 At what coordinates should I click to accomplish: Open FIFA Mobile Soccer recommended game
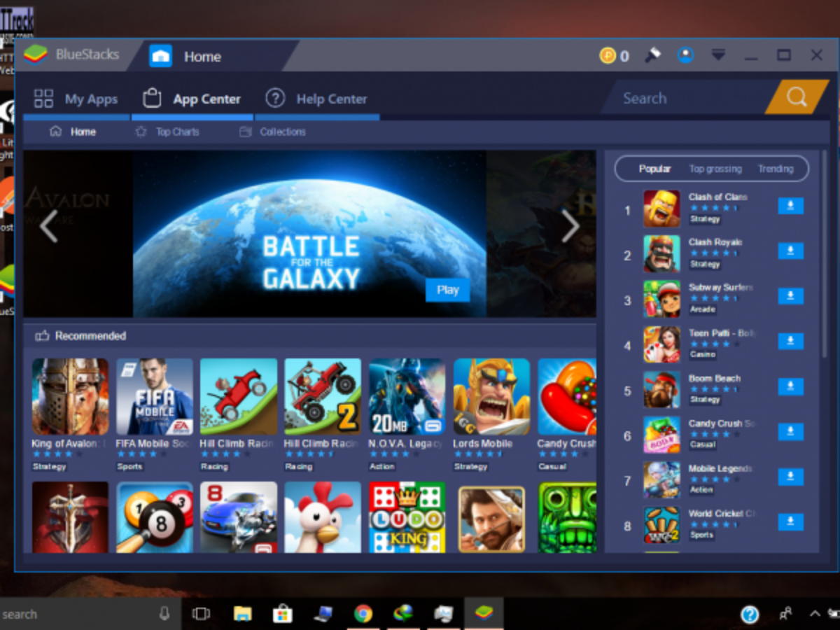155,397
